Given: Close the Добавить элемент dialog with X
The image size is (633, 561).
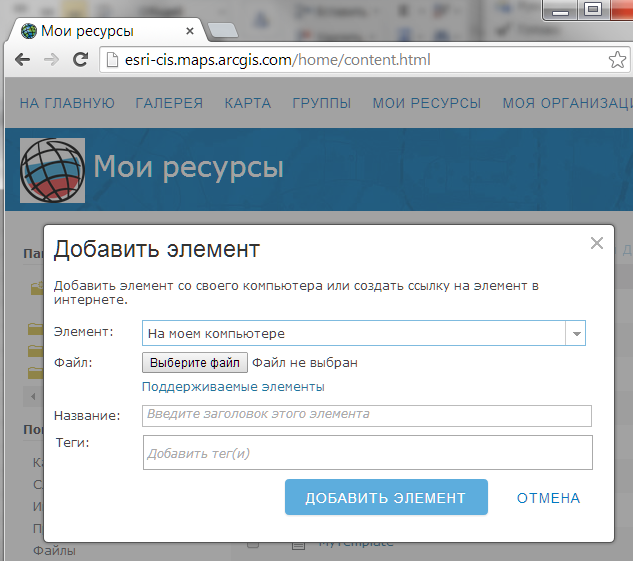Looking at the screenshot, I should (597, 243).
